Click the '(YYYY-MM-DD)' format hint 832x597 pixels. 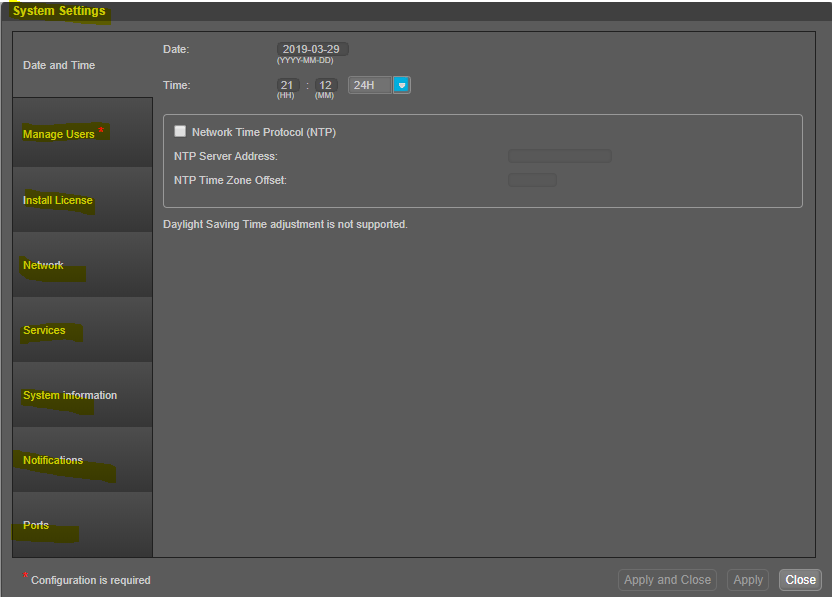point(305,60)
